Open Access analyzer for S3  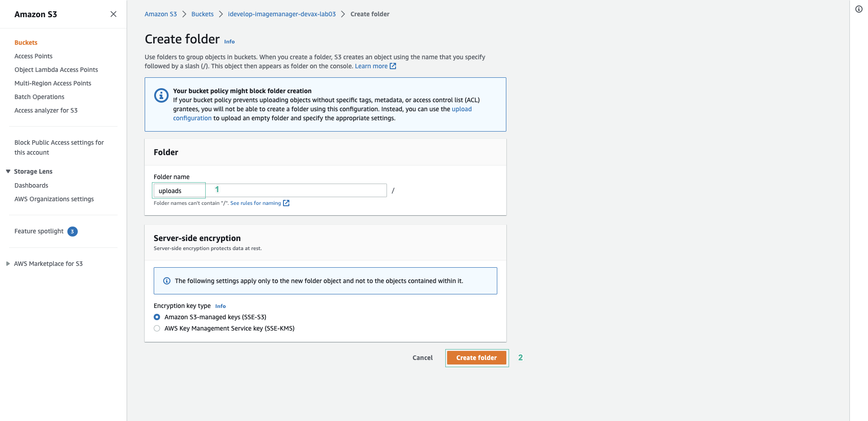[46, 110]
